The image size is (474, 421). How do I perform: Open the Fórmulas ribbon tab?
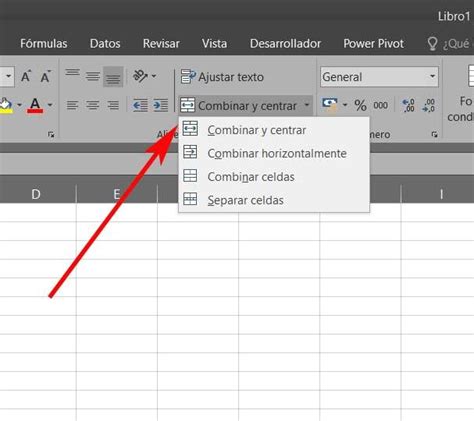[44, 43]
